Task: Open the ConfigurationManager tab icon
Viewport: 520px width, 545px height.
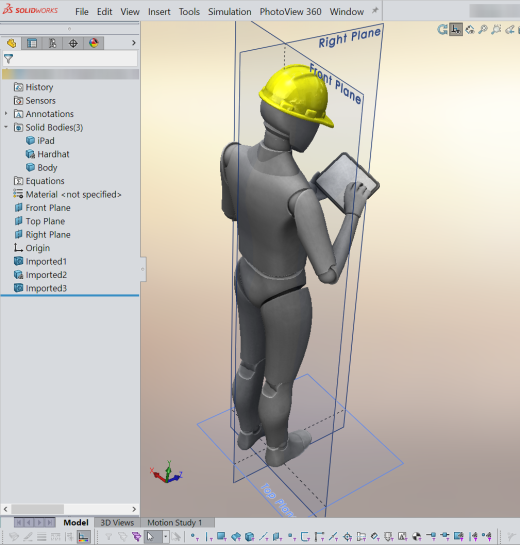Action: pos(52,43)
